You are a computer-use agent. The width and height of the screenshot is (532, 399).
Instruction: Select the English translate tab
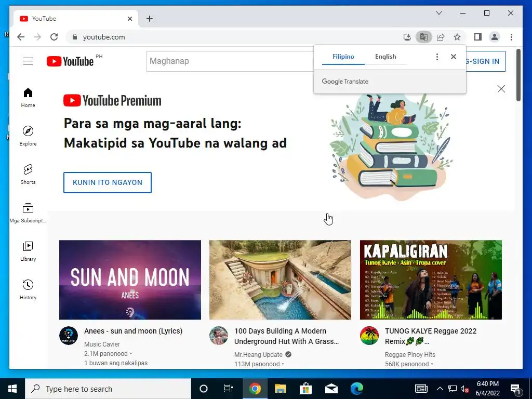(x=385, y=57)
